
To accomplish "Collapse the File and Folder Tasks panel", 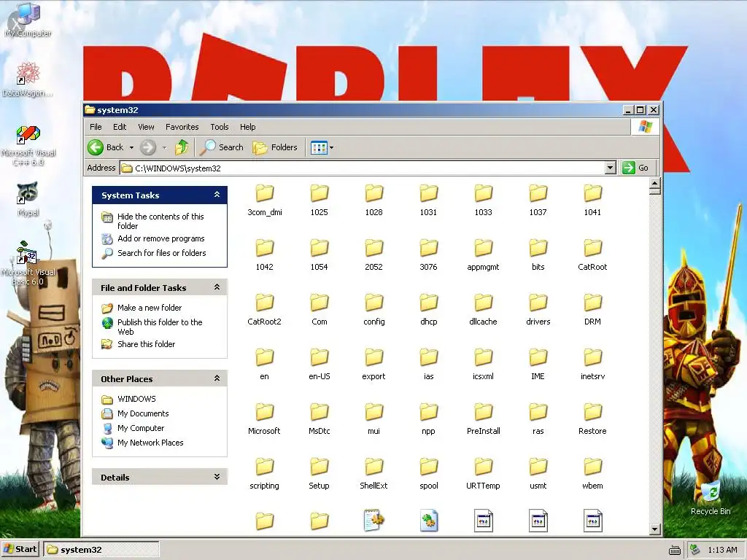I will click(x=217, y=287).
